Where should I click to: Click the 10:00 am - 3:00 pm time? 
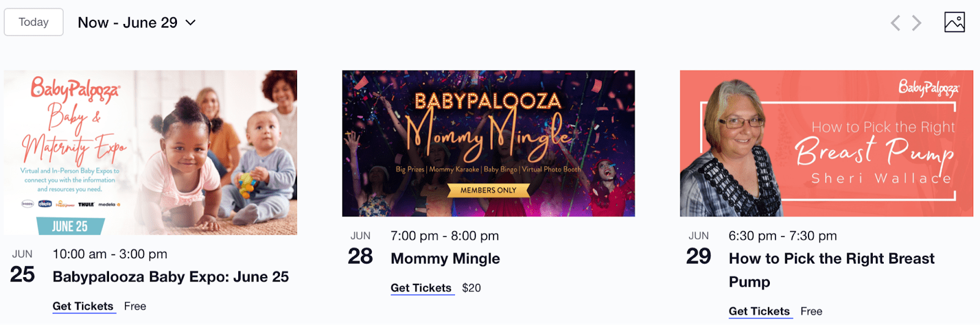tap(110, 254)
